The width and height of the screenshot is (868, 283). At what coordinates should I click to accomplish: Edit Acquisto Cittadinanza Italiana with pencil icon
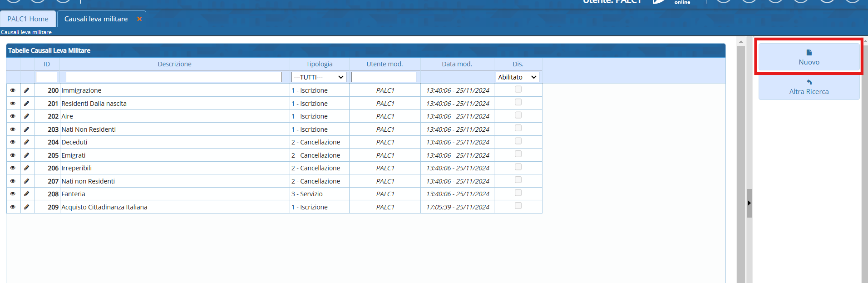[x=27, y=207]
